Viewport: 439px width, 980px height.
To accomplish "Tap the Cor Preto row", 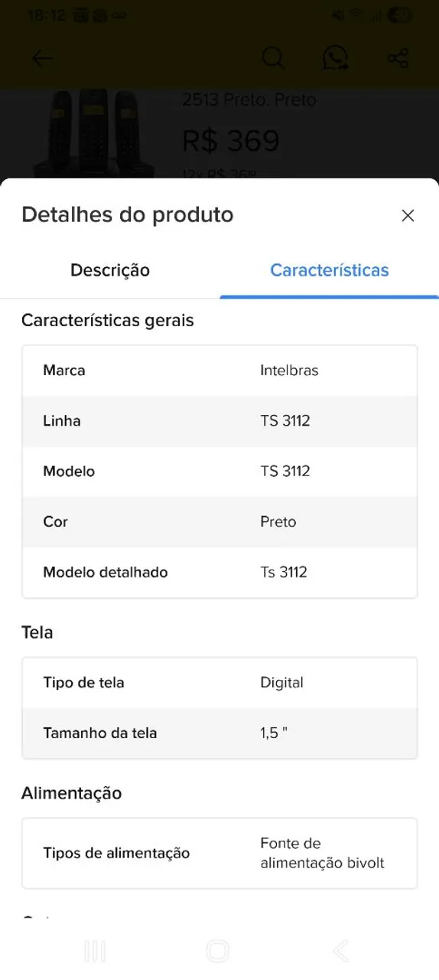I will (x=219, y=521).
